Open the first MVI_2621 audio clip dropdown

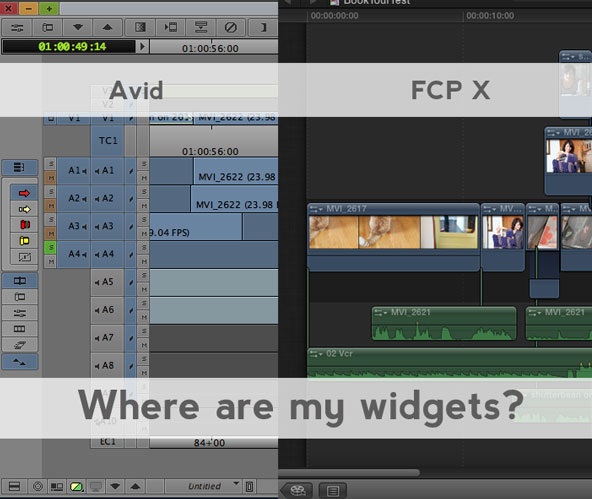click(380, 313)
